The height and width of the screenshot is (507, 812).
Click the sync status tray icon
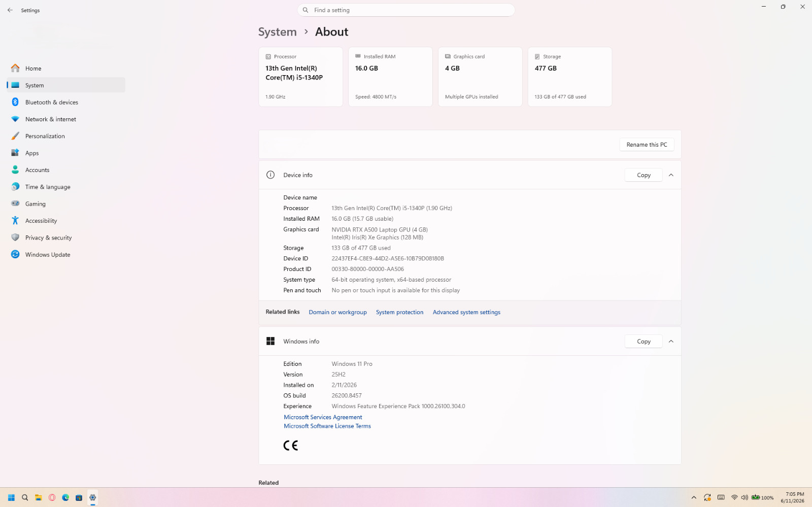coord(707,498)
